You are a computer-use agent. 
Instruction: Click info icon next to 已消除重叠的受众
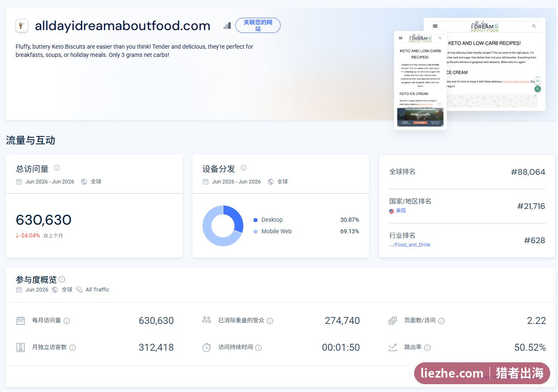pyautogui.click(x=270, y=321)
